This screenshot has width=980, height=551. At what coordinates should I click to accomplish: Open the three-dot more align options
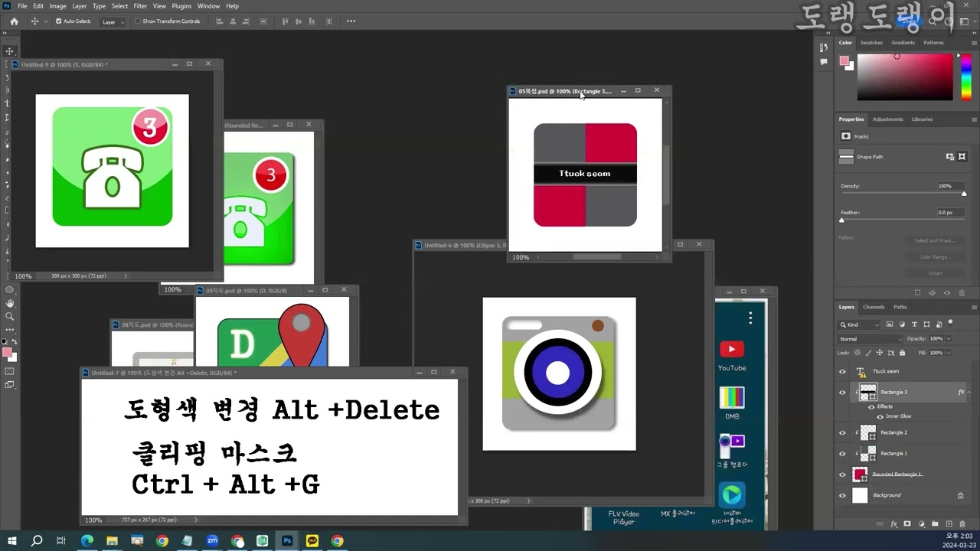coord(351,21)
